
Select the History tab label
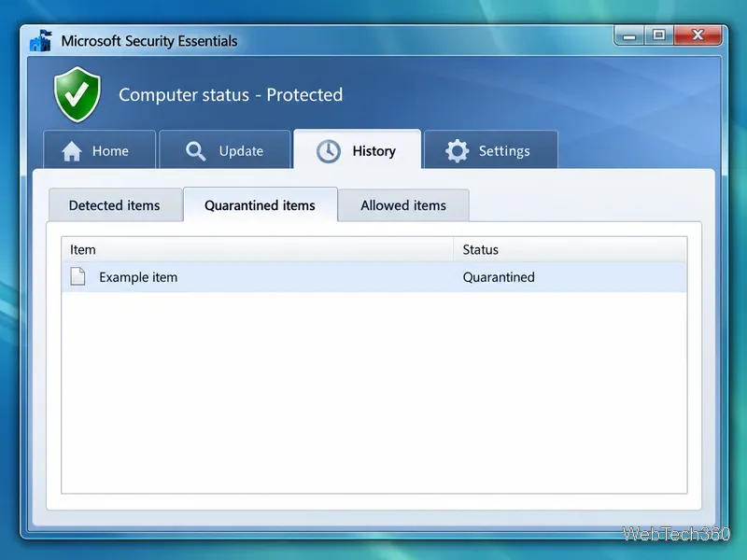point(374,151)
